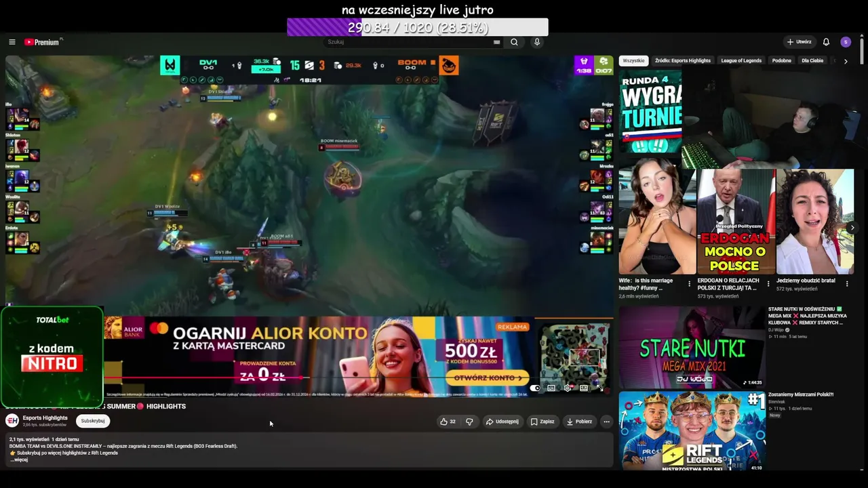
Task: Open options for the Erdogan Short
Action: point(768,284)
